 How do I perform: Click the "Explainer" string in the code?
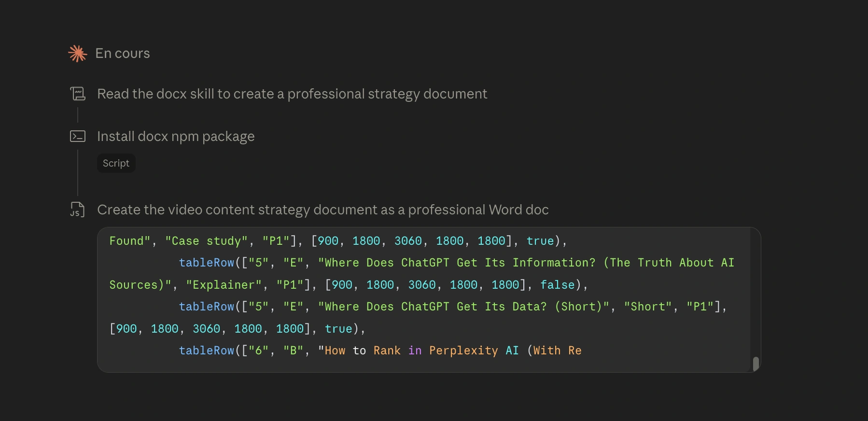[224, 285]
